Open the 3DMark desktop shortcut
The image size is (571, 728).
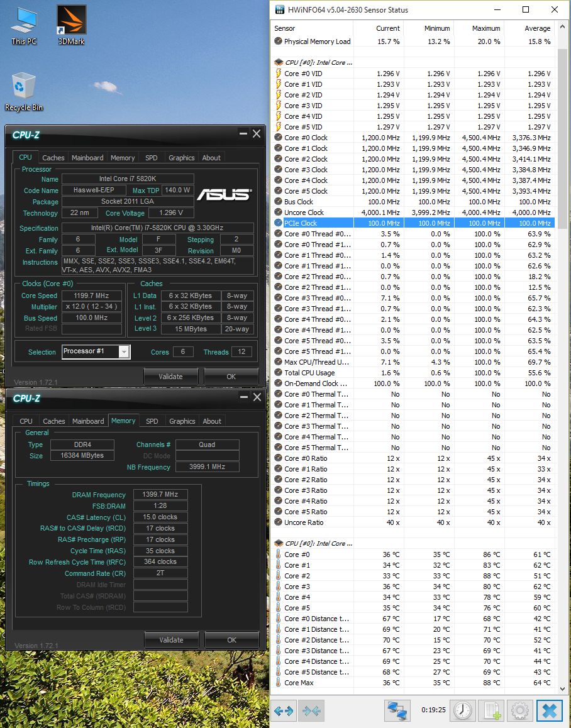tap(71, 25)
